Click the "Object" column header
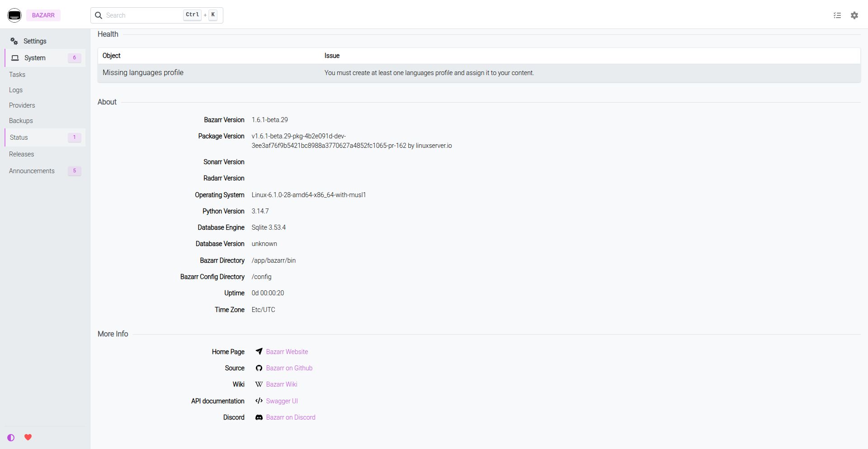868x449 pixels. click(x=112, y=56)
